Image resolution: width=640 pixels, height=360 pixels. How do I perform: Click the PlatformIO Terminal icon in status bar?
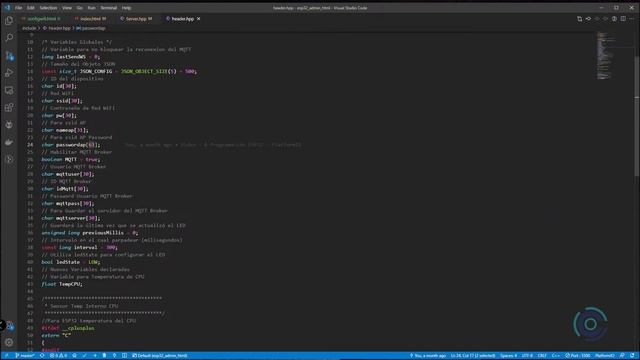click(124, 356)
